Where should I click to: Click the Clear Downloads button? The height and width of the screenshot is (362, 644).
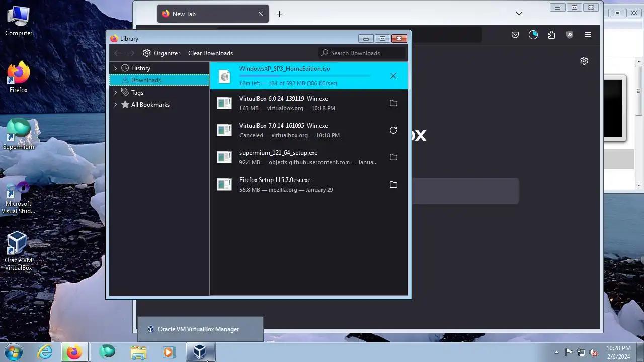(x=210, y=53)
